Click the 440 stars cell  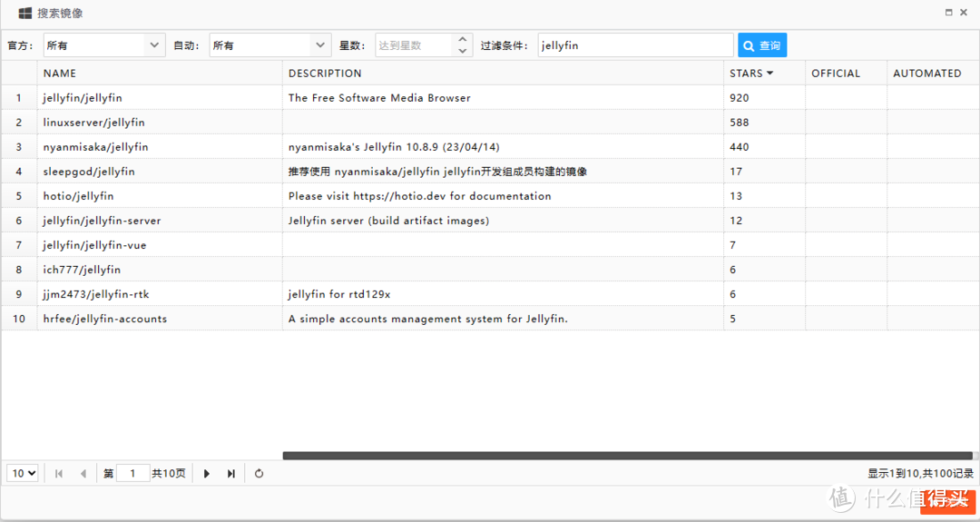[x=764, y=147]
